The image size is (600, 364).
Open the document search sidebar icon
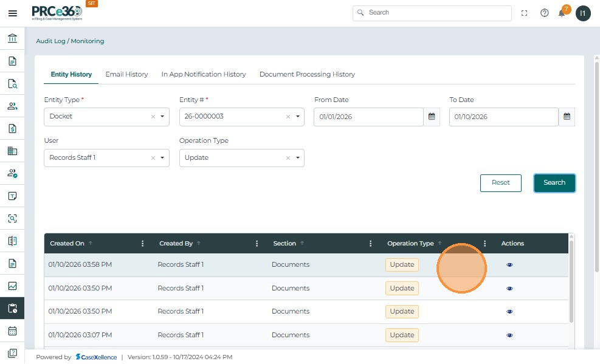pos(12,84)
